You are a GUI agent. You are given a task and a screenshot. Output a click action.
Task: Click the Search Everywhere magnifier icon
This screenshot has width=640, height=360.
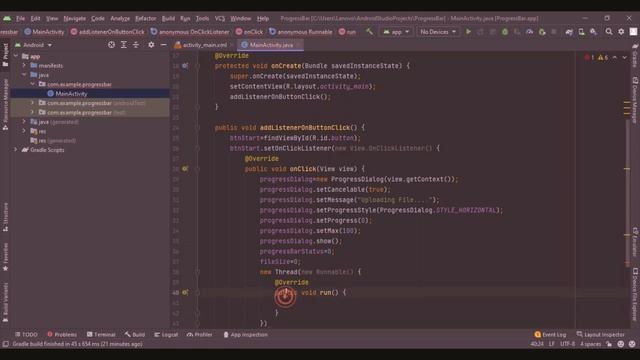coord(609,31)
